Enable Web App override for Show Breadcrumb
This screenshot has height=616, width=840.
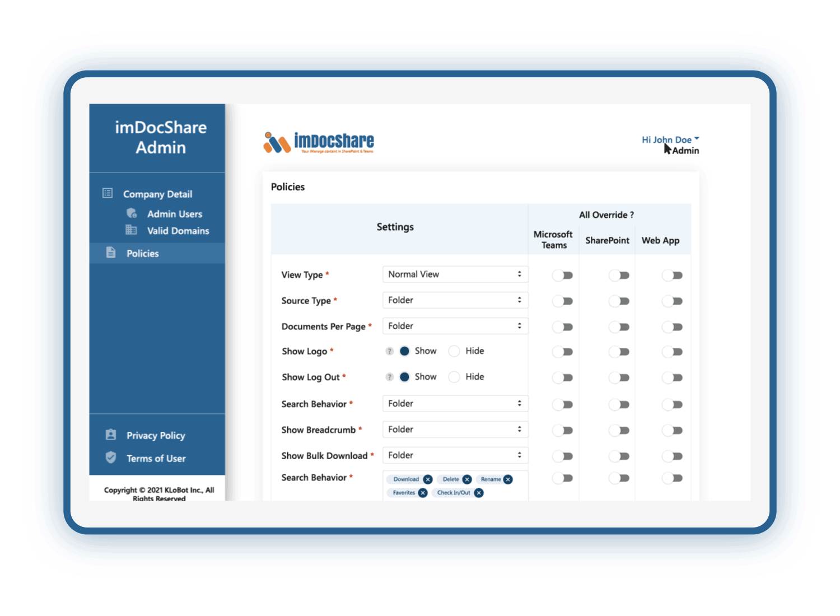coord(672,430)
